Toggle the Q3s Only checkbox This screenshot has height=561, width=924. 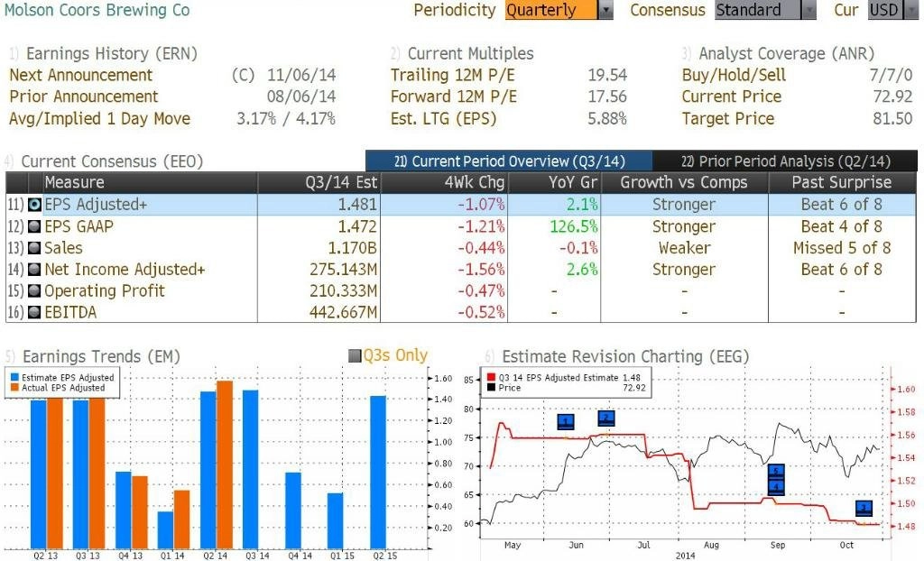click(355, 355)
